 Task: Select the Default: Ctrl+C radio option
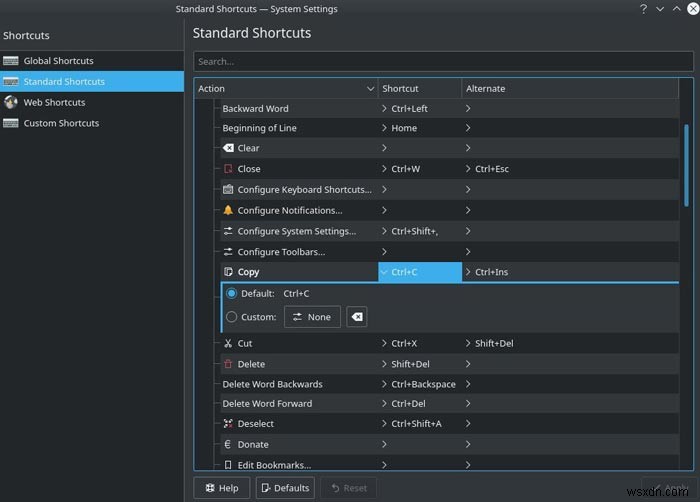pyautogui.click(x=232, y=293)
